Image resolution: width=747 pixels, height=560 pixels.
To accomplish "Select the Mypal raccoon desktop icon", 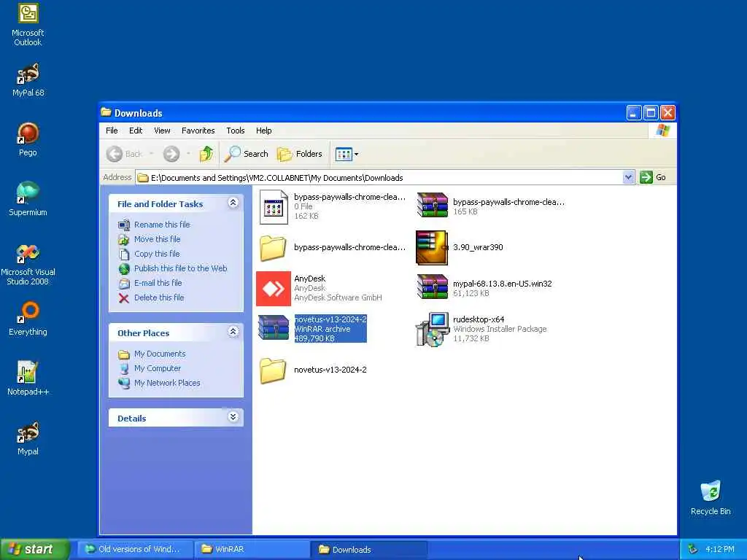I will (28, 438).
